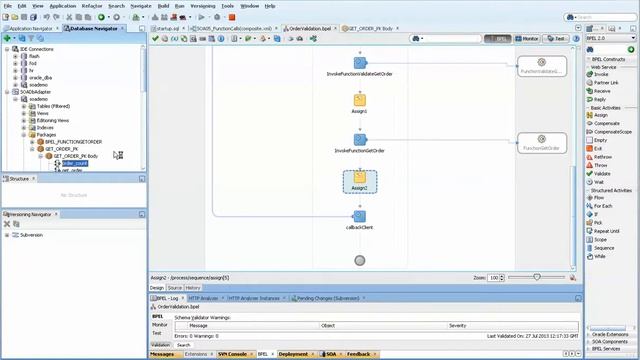Adjust the Zoom slider handle
This screenshot has width=640, height=360.
(537, 277)
